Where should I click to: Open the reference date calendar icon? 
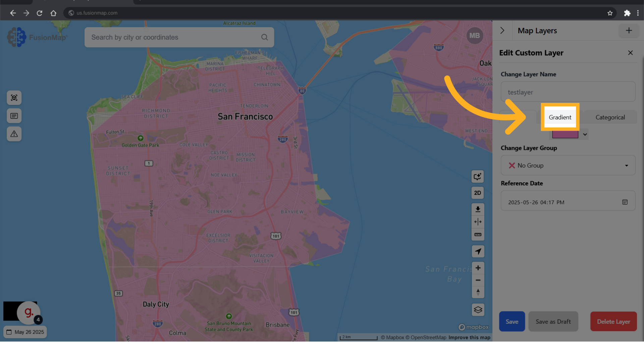pyautogui.click(x=625, y=202)
